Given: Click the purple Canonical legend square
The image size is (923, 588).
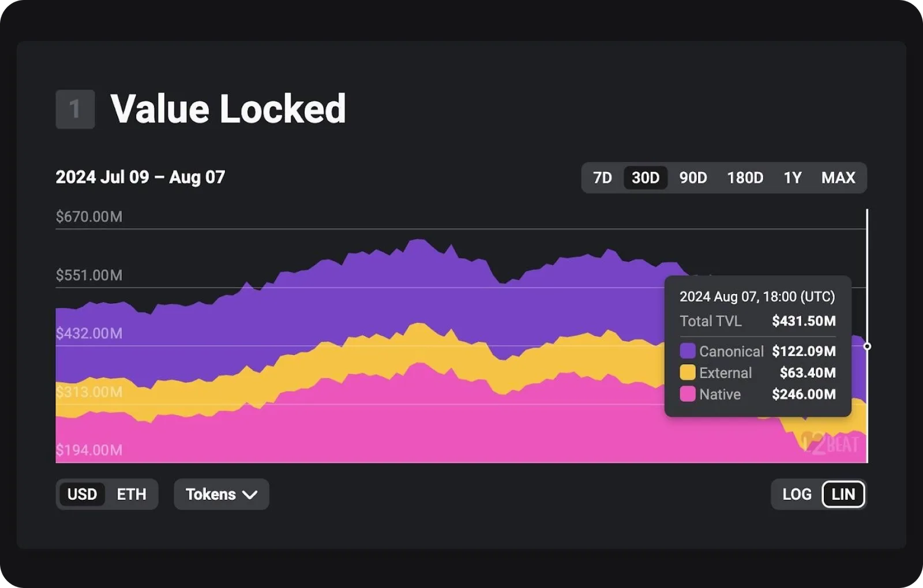Looking at the screenshot, I should click(x=688, y=351).
